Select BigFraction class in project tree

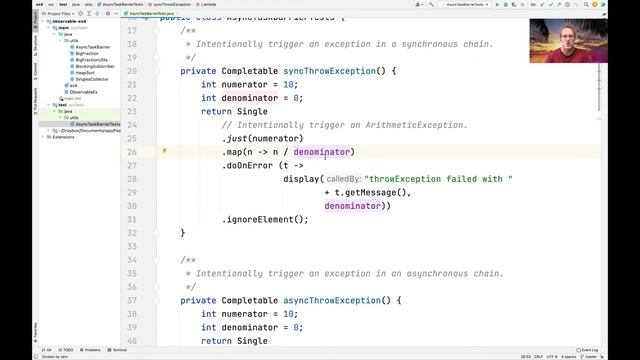point(87,53)
